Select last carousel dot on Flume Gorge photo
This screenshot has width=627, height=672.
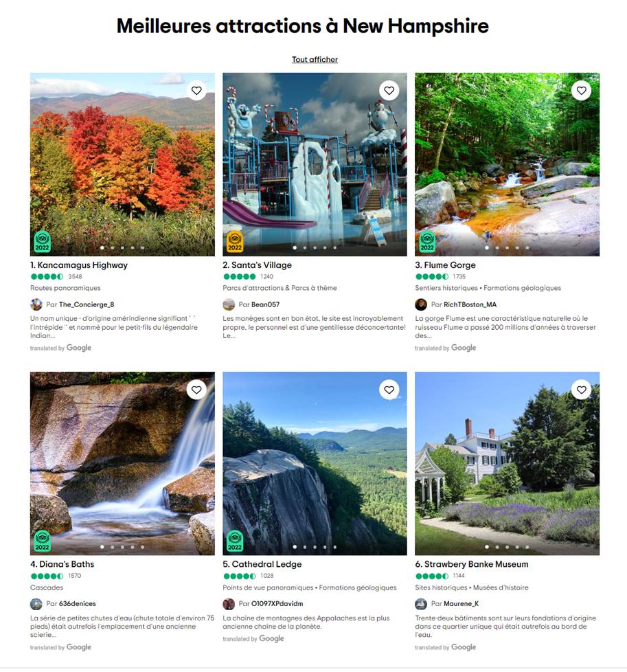point(527,248)
